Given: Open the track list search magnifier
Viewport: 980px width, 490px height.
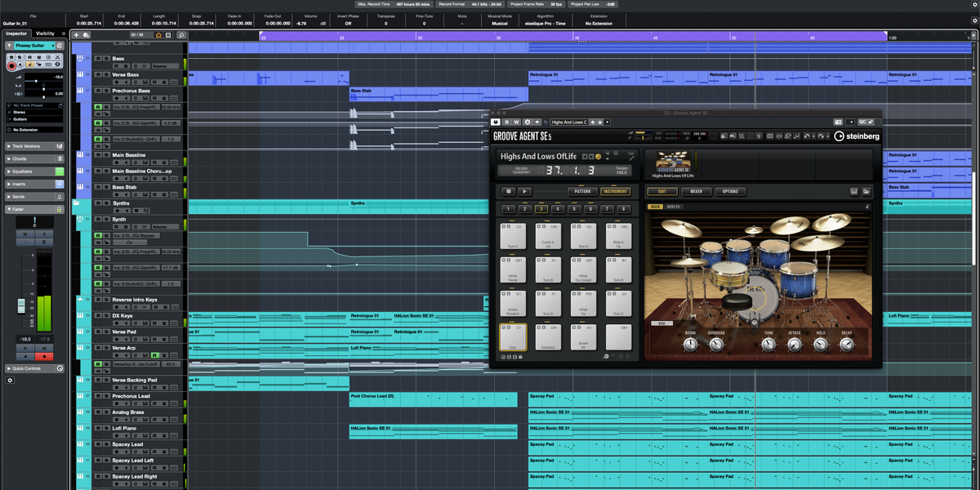Looking at the screenshot, I should tap(181, 35).
